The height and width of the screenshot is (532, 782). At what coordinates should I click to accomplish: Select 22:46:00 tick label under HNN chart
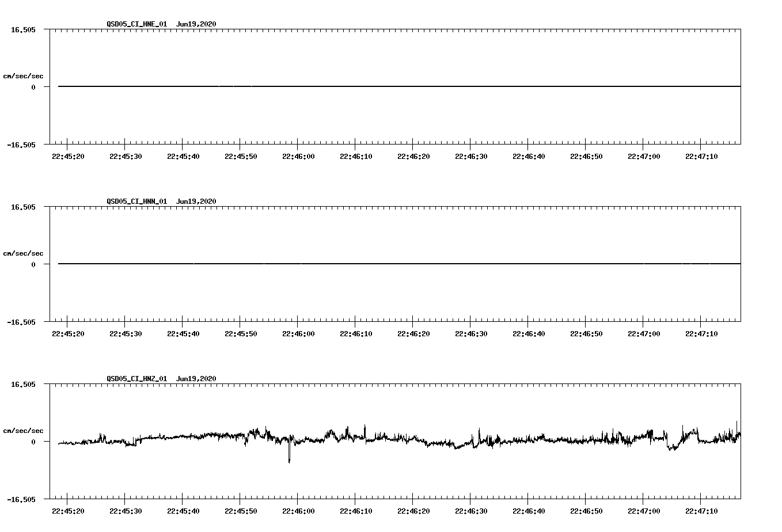[298, 334]
